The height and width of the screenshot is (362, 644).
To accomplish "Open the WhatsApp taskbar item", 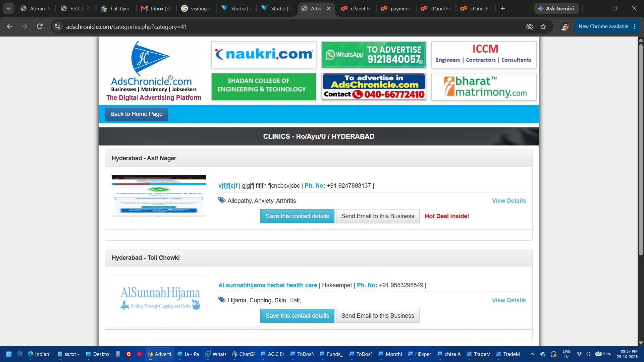I will 216,354.
